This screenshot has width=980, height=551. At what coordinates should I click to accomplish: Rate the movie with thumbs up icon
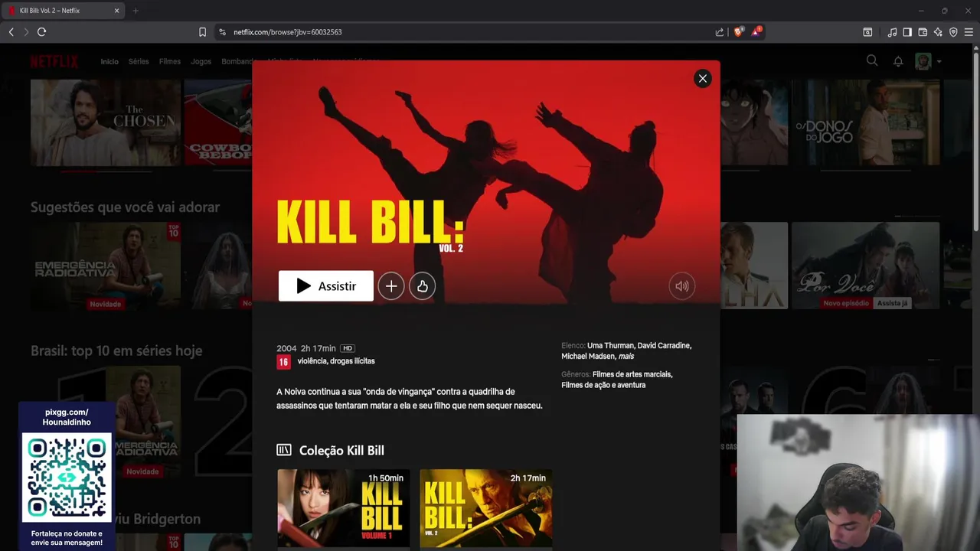(423, 286)
